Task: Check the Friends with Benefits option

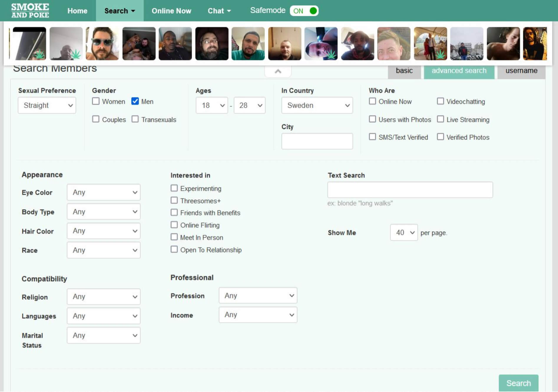Action: click(x=174, y=213)
